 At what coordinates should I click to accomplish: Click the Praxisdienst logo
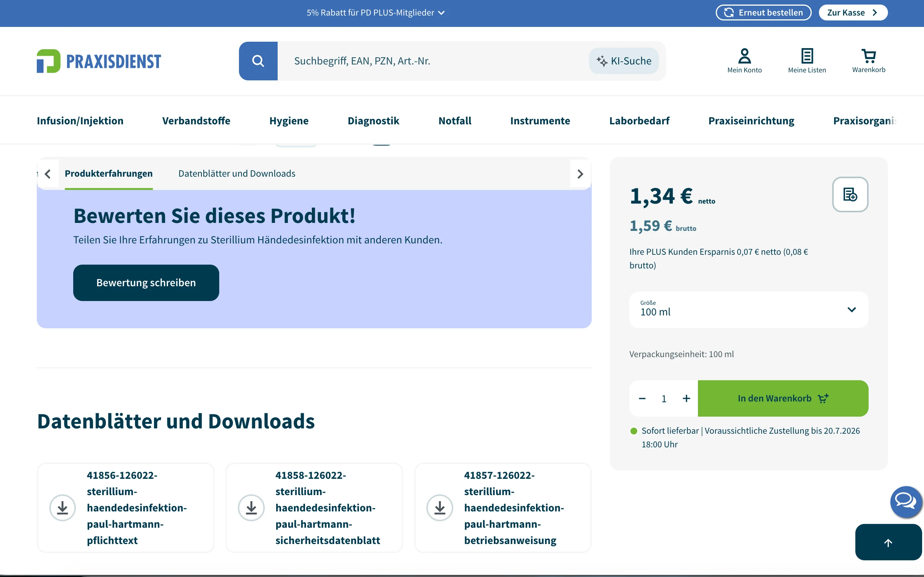coord(99,61)
